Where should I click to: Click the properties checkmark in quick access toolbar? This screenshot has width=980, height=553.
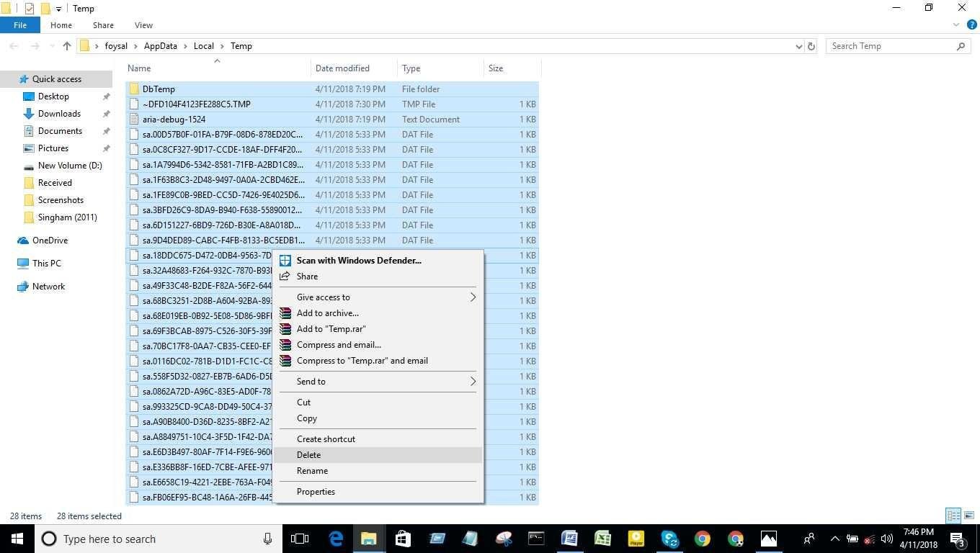click(x=30, y=9)
